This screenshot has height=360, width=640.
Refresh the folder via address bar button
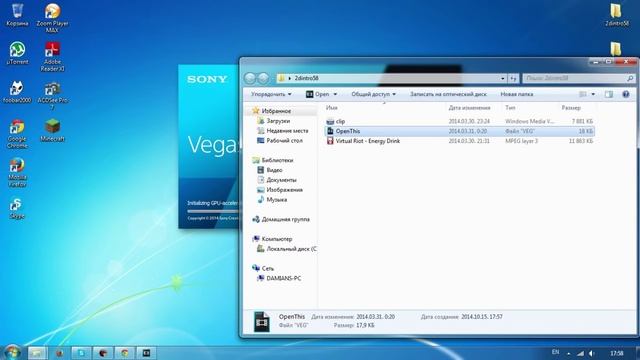point(513,78)
